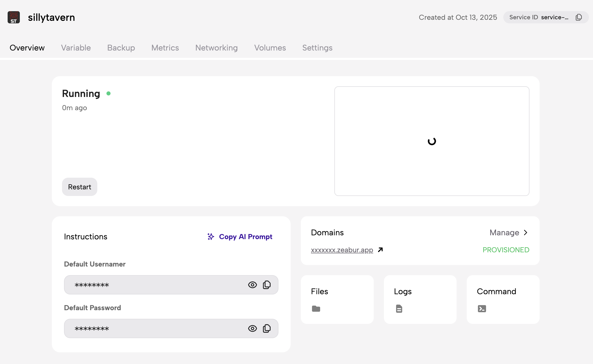Expand Domains with the Manage chevron
593x364 pixels.
coord(526,233)
